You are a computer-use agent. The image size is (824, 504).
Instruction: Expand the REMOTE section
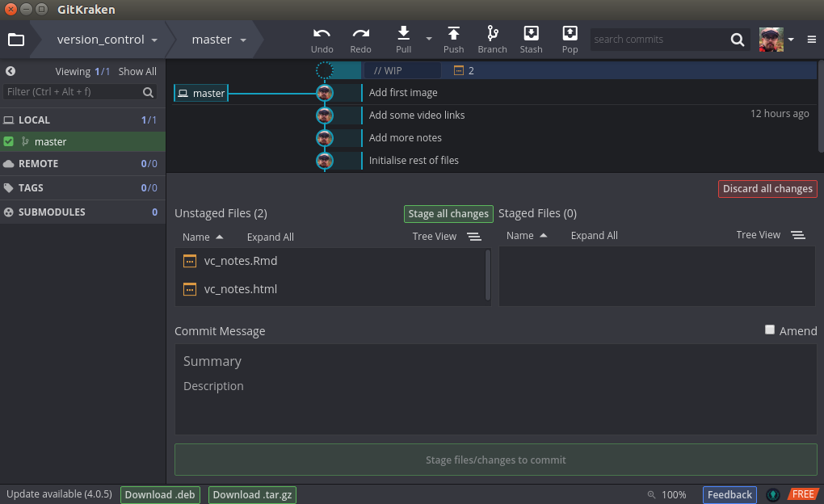[x=82, y=163]
